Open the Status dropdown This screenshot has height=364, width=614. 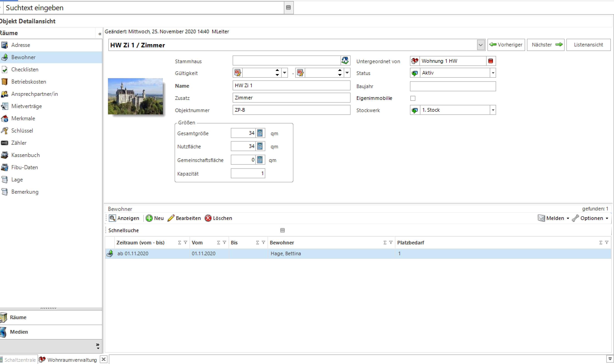pyautogui.click(x=493, y=73)
